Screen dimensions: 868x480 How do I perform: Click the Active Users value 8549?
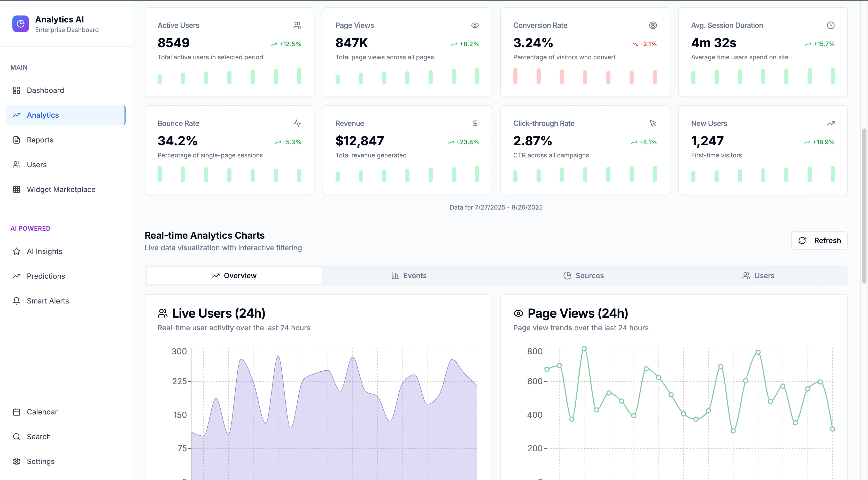[x=174, y=43]
